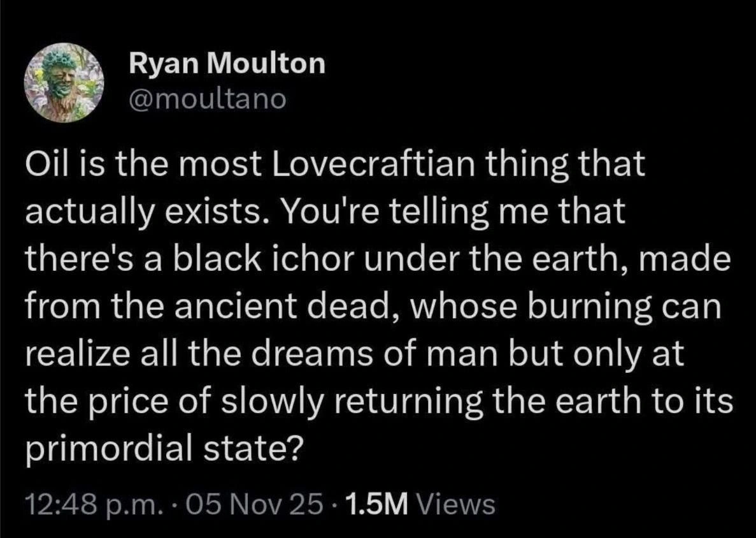Viewport: 756px width, 538px height.
Task: Click the @moultano handle
Action: pos(207,99)
